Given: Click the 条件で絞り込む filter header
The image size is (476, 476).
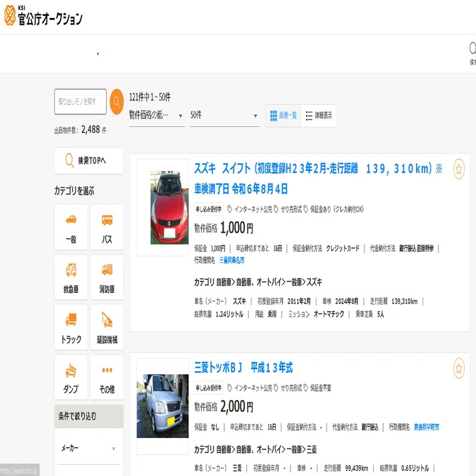Looking at the screenshot, I should 89,416.
